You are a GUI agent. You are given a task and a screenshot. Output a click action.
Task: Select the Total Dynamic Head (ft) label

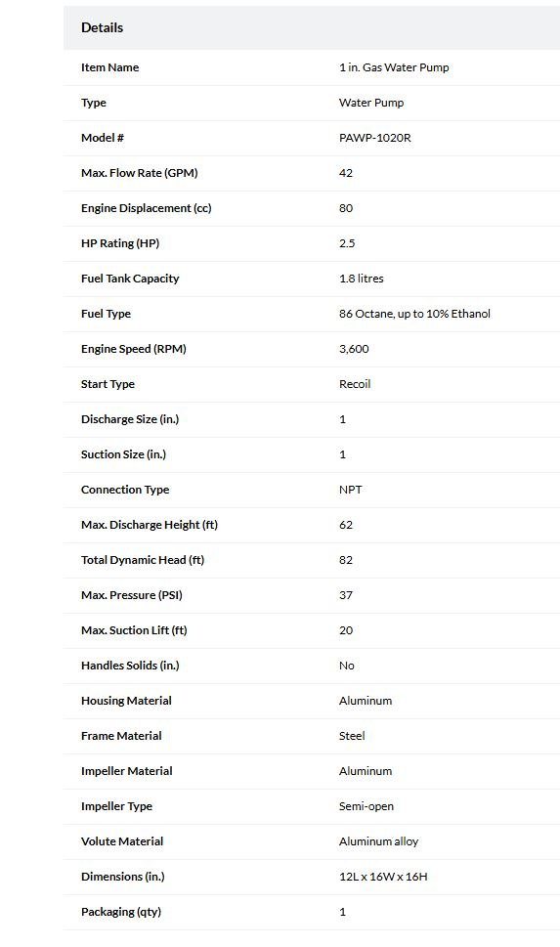click(x=143, y=560)
